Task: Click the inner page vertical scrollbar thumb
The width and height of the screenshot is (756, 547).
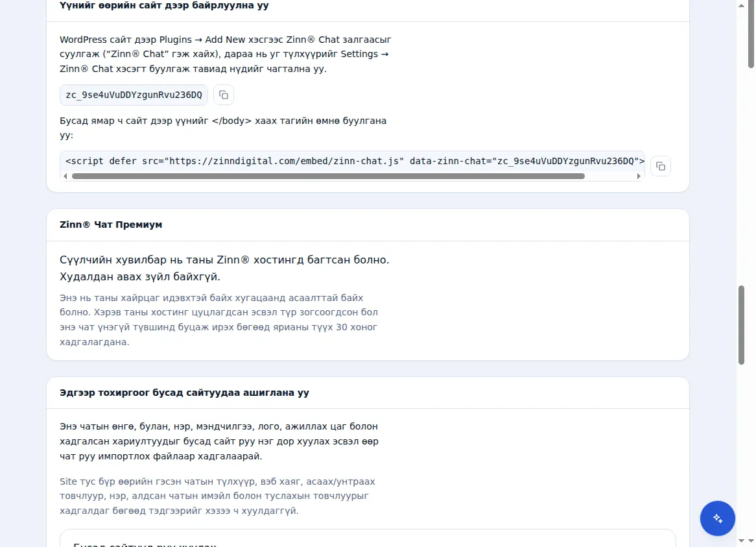Action: click(x=741, y=326)
